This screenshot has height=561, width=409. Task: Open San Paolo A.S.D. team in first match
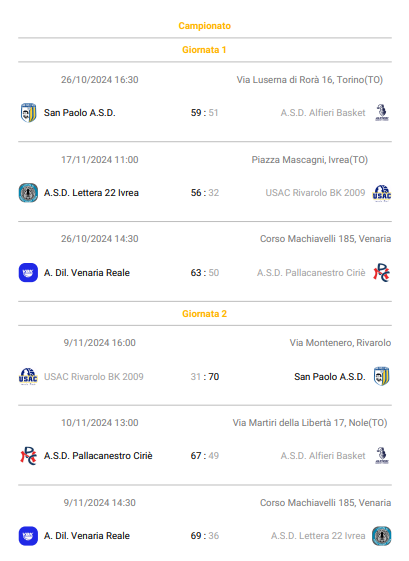coord(79,113)
